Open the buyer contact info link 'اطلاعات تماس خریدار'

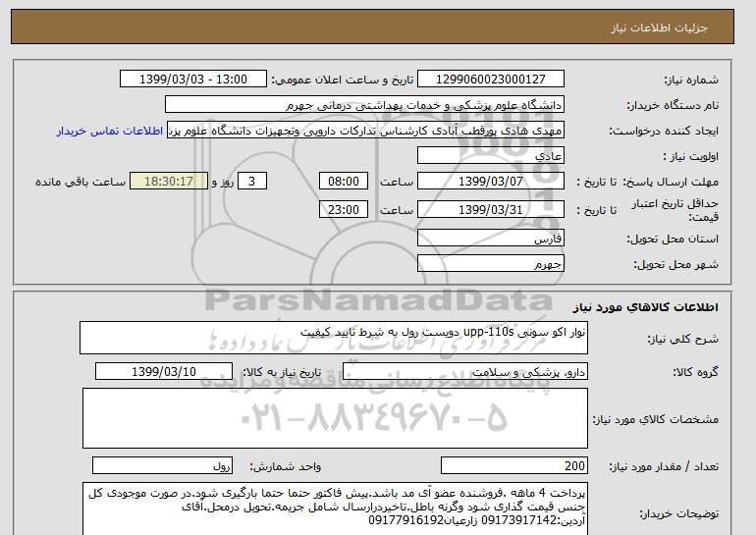(x=110, y=131)
